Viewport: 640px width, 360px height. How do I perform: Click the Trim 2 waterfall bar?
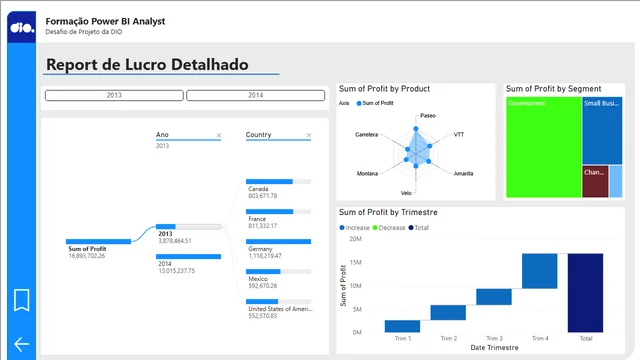point(448,313)
